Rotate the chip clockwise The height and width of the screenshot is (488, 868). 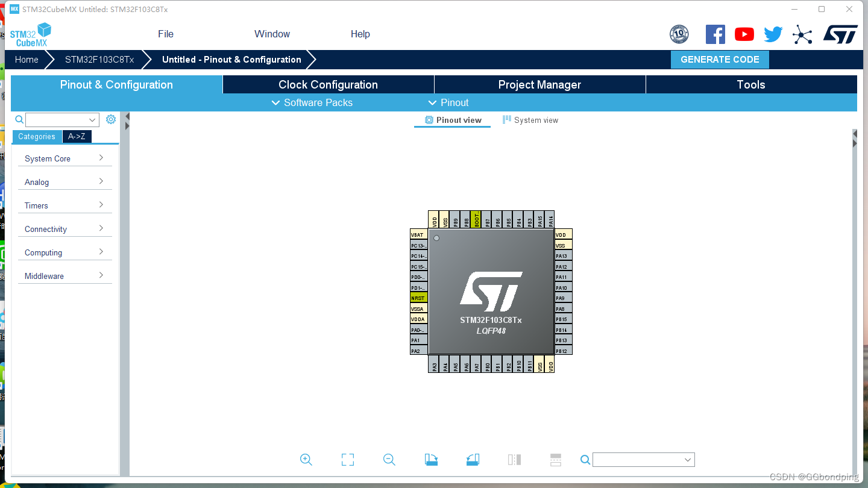(x=431, y=460)
